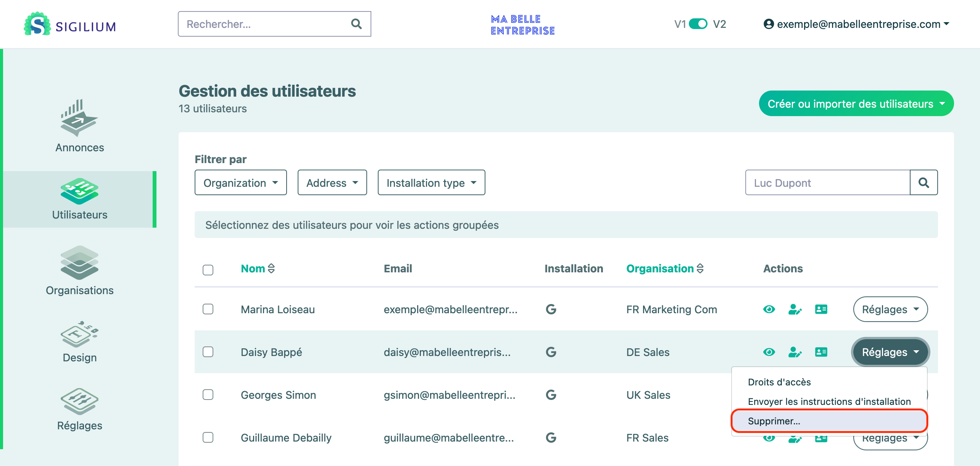
Task: Toggle the V1/V2 version switch
Action: point(698,24)
